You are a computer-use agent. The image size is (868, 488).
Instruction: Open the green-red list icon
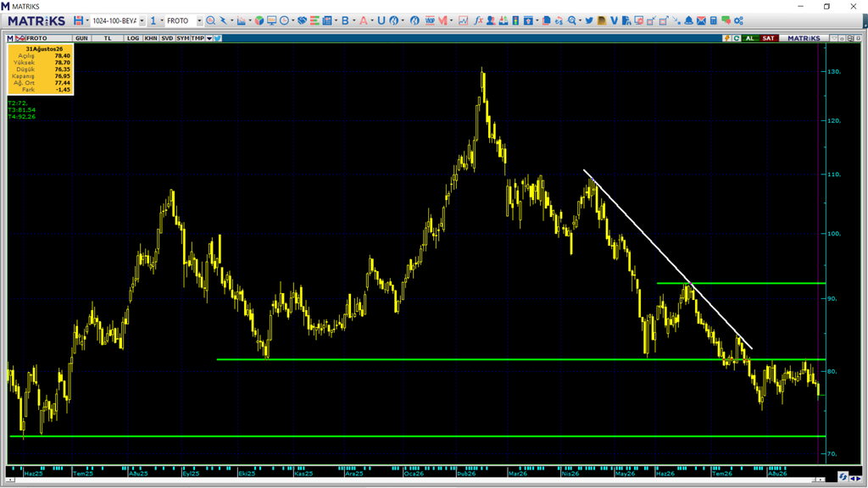click(x=314, y=20)
